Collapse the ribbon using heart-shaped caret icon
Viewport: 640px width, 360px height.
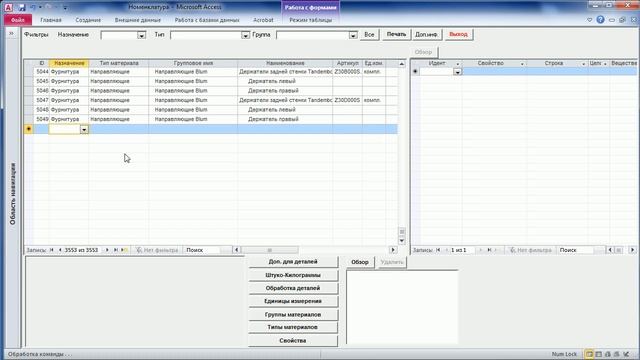point(589,20)
